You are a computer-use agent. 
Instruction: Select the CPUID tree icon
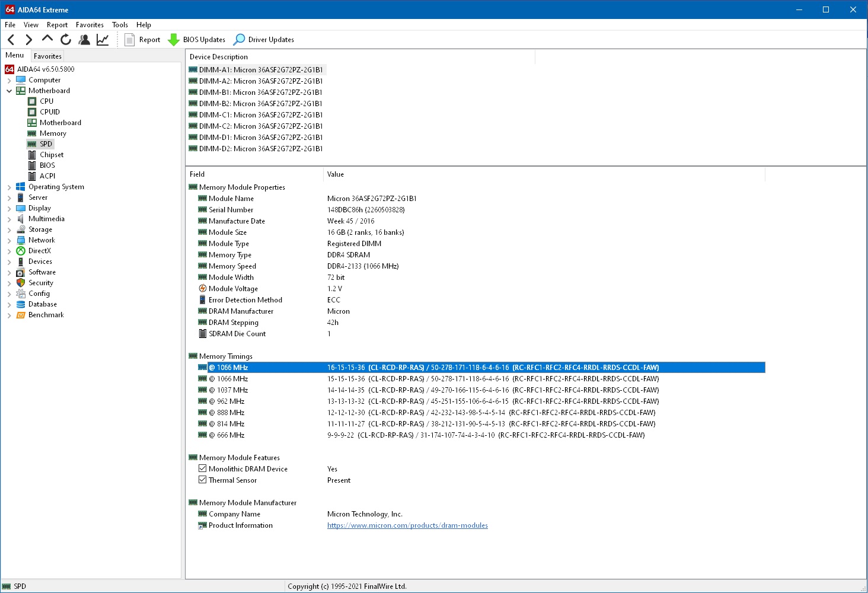click(32, 112)
